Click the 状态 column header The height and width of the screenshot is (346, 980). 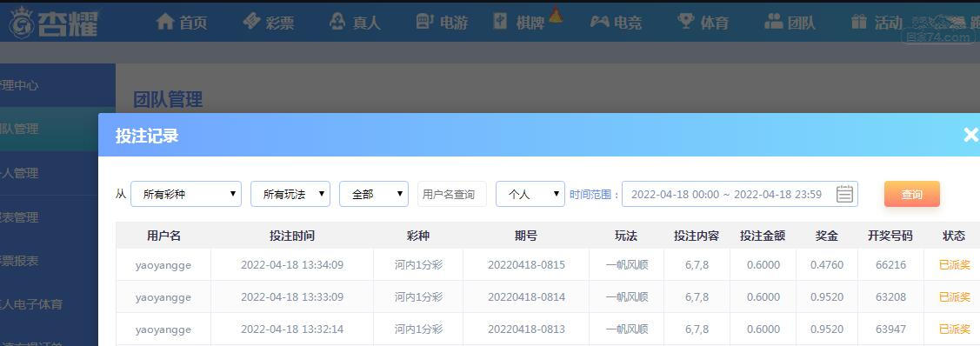pyautogui.click(x=955, y=236)
